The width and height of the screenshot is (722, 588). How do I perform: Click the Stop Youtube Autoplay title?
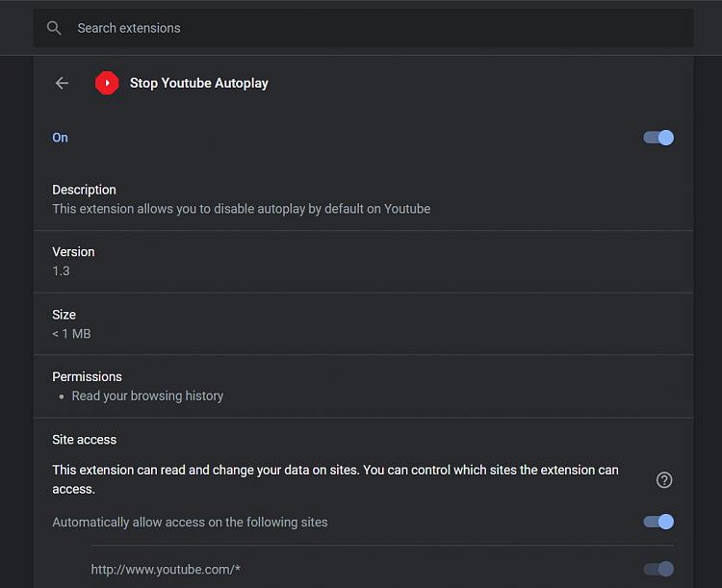pos(199,83)
